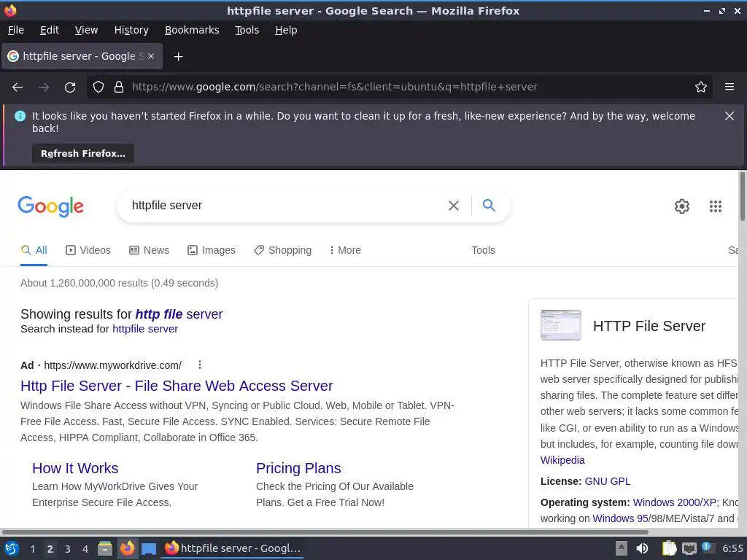Screen dimensions: 747x560
Task: Dismiss the Firefox refresh notification bar
Action: [729, 116]
